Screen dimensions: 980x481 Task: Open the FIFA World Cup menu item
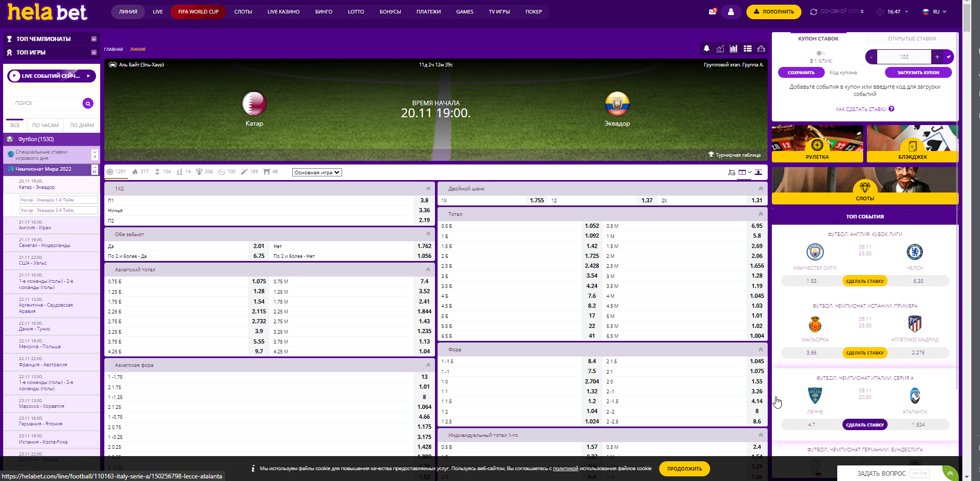click(198, 11)
